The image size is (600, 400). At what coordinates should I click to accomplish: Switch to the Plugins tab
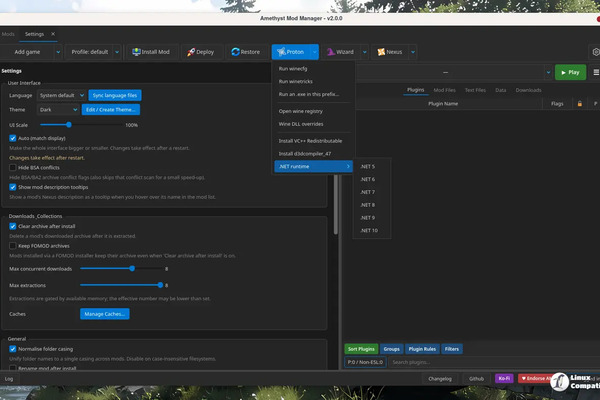(416, 90)
